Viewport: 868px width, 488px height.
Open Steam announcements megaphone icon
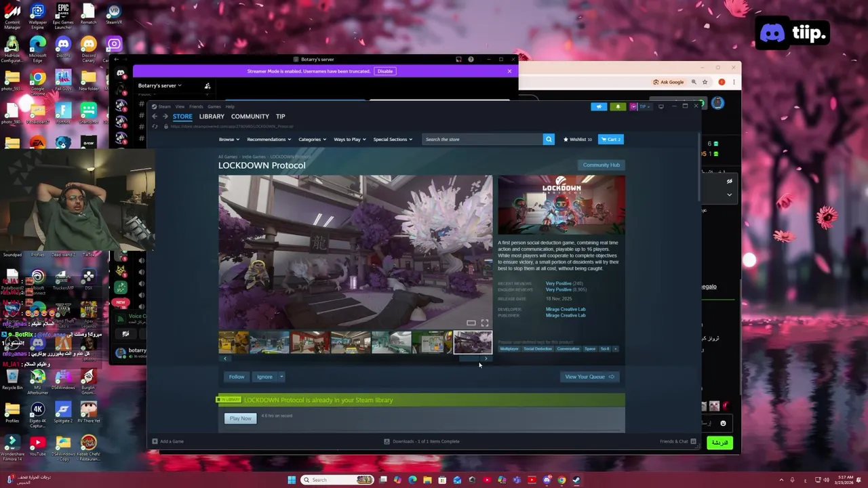click(599, 106)
